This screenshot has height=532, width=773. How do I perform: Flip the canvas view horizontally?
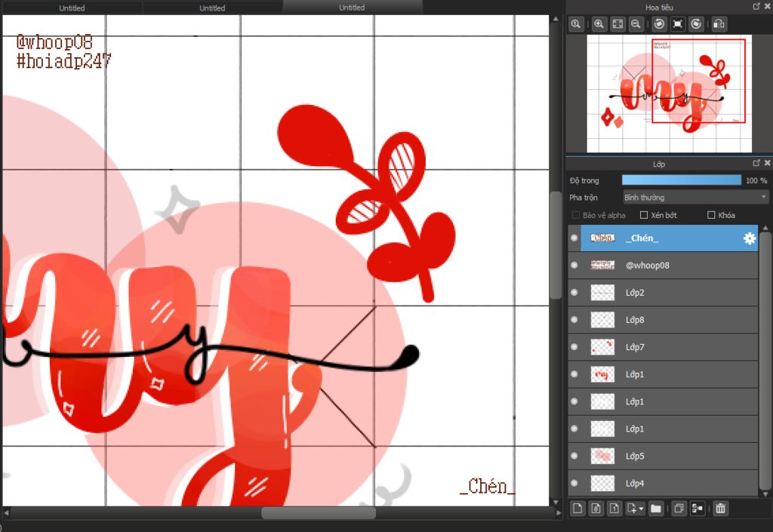(719, 24)
